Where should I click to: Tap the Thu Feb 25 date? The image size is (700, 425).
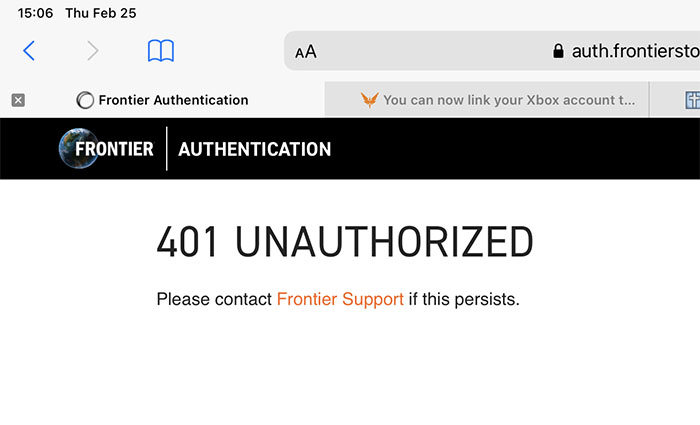point(101,13)
